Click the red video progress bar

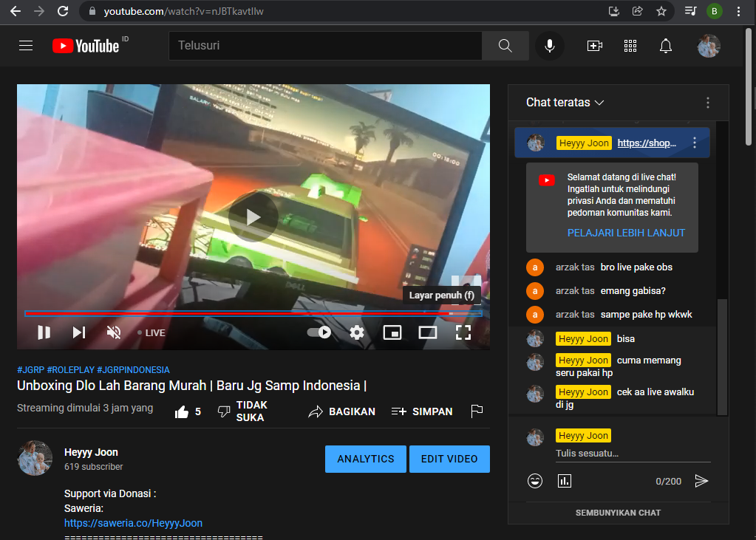253,314
